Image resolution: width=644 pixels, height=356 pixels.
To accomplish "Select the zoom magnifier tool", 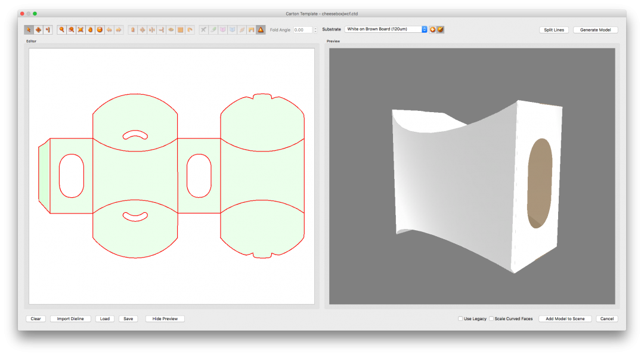I will [61, 29].
